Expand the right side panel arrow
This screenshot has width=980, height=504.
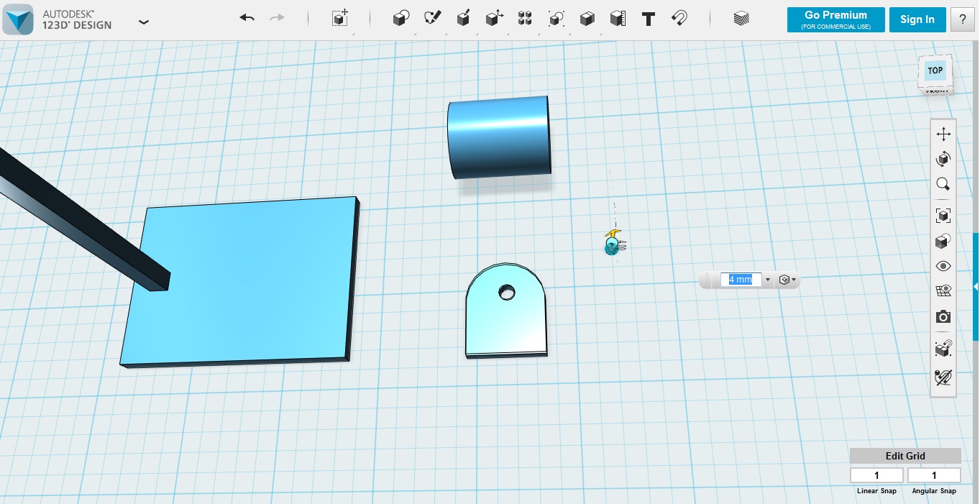coord(976,286)
